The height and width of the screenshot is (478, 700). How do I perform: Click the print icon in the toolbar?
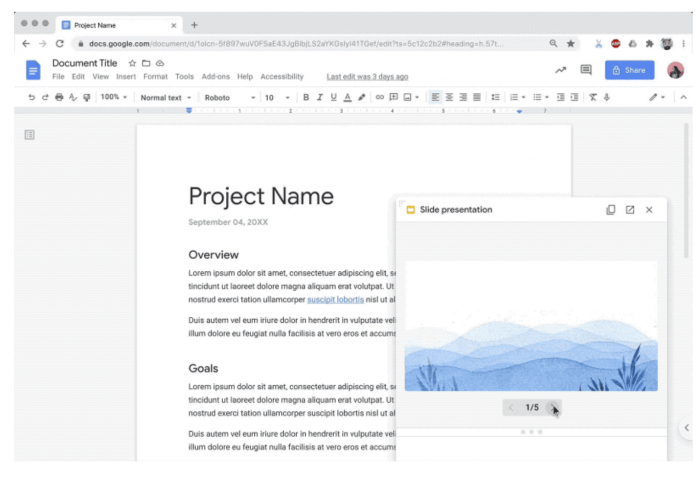click(x=59, y=97)
